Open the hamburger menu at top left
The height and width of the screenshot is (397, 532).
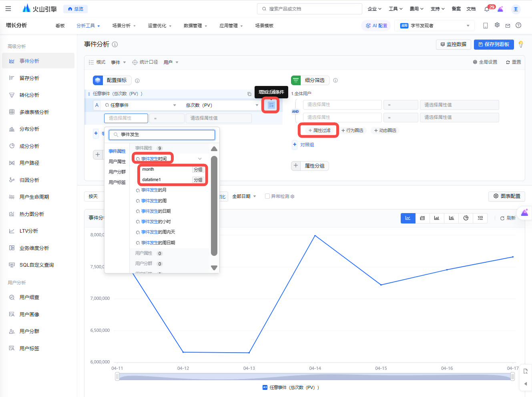pyautogui.click(x=8, y=8)
